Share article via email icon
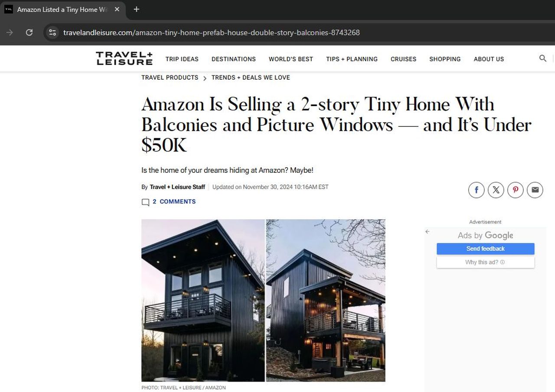Viewport: 555px width, 392px height. coord(535,190)
